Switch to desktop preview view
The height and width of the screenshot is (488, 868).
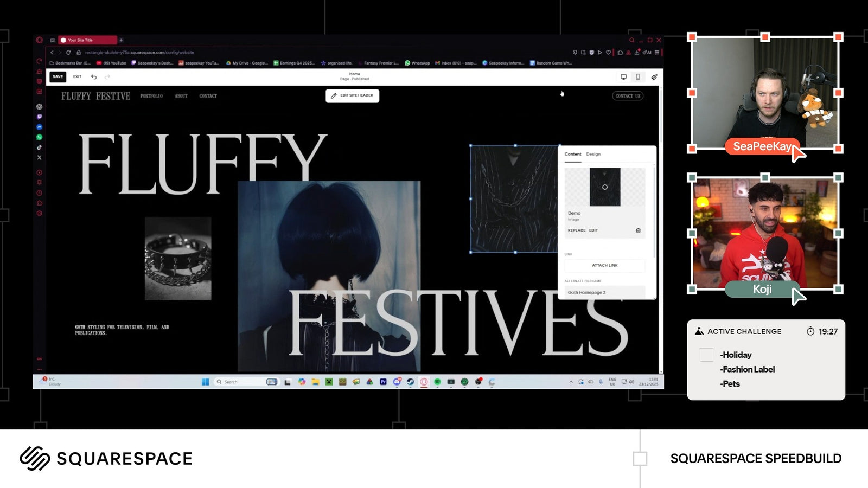pos(623,77)
